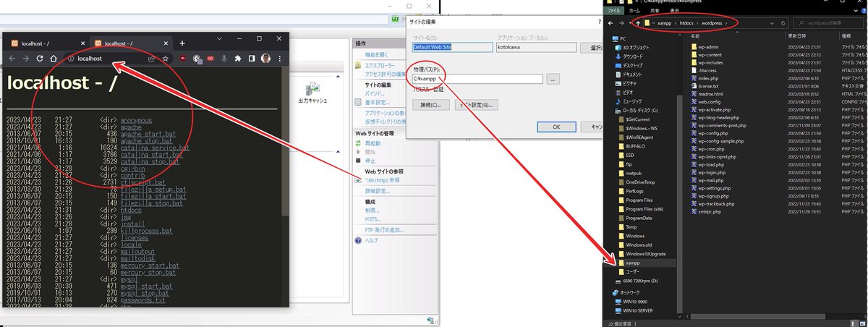The image size is (868, 327).
Task: Click the Default Web Site name field
Action: pos(451,47)
